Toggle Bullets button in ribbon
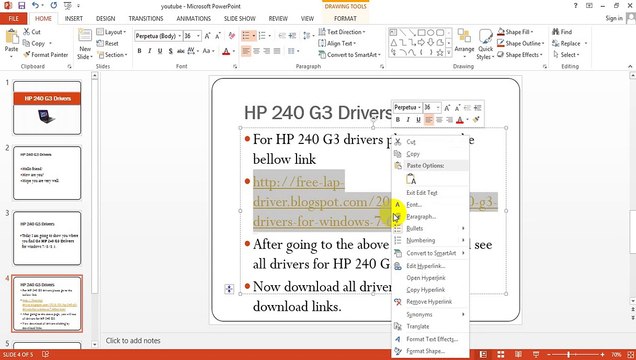 pyautogui.click(x=246, y=36)
